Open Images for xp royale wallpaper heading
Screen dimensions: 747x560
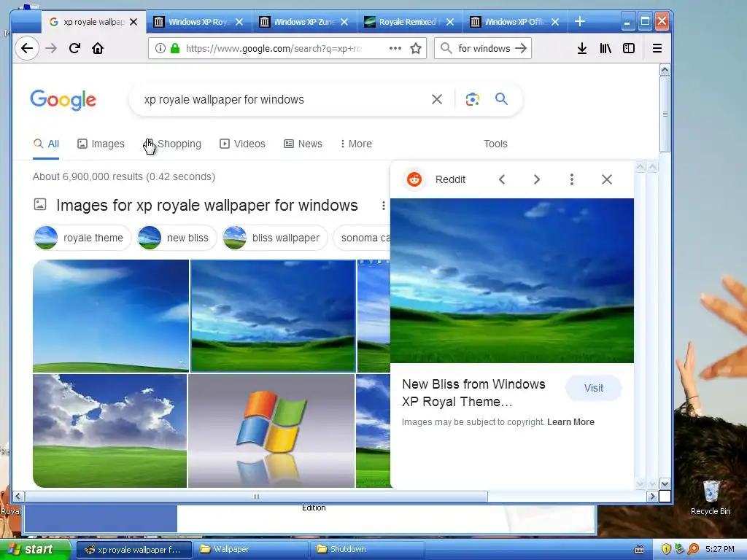(206, 205)
